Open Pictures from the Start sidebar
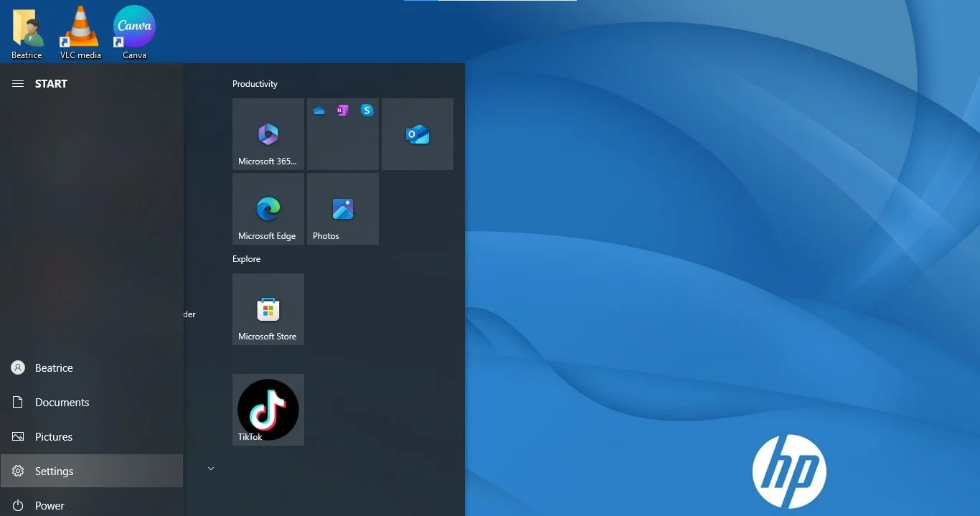This screenshot has height=516, width=980. (x=92, y=436)
